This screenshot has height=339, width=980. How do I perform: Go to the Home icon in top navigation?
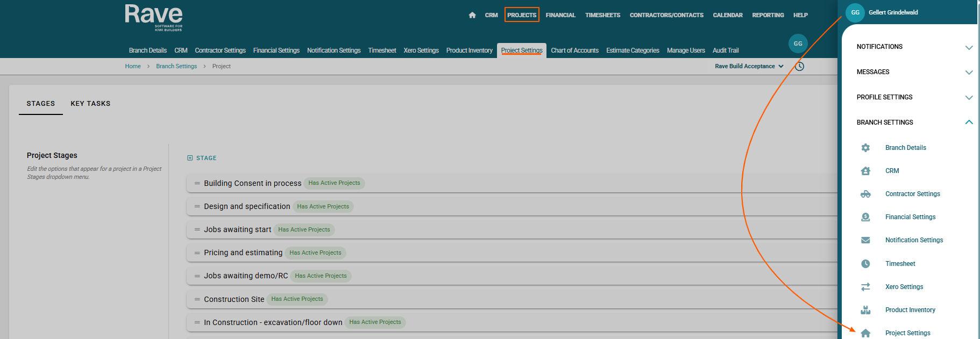(x=472, y=15)
